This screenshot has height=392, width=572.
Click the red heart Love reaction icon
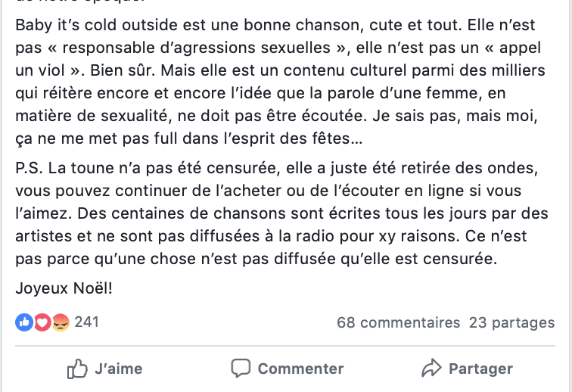(x=42, y=322)
